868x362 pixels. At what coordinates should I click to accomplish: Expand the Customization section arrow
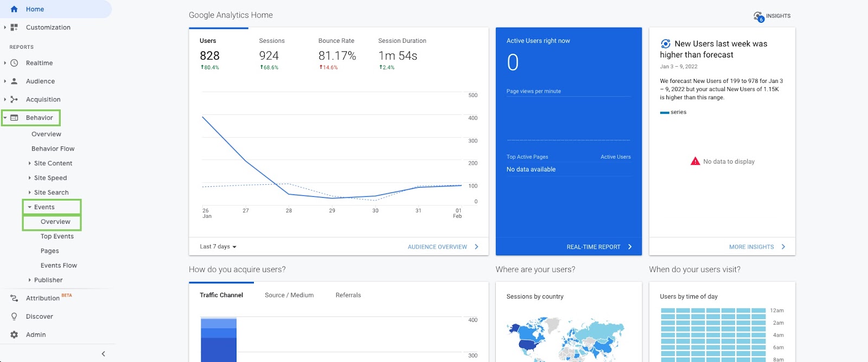point(5,27)
